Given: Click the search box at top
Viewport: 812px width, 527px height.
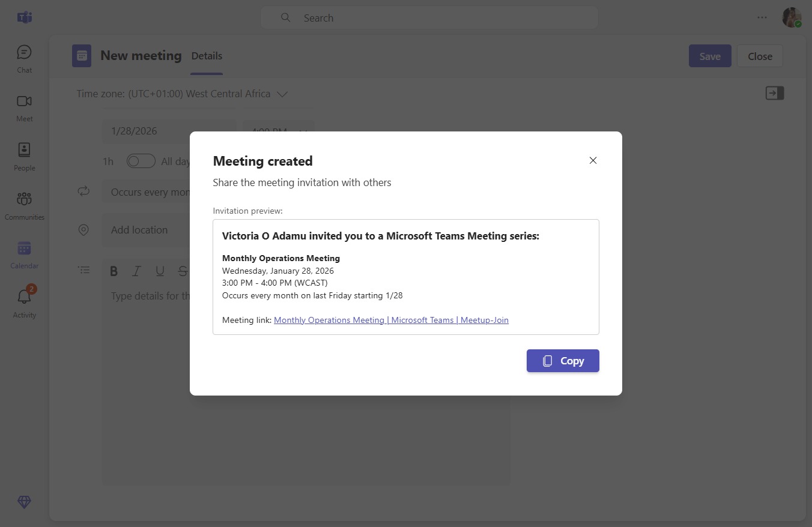Looking at the screenshot, I should coord(429,18).
